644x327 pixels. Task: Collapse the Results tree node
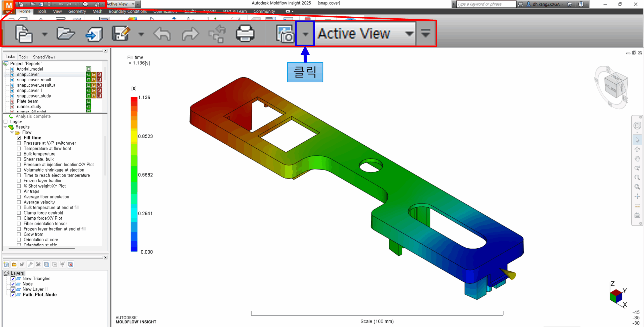(x=5, y=127)
